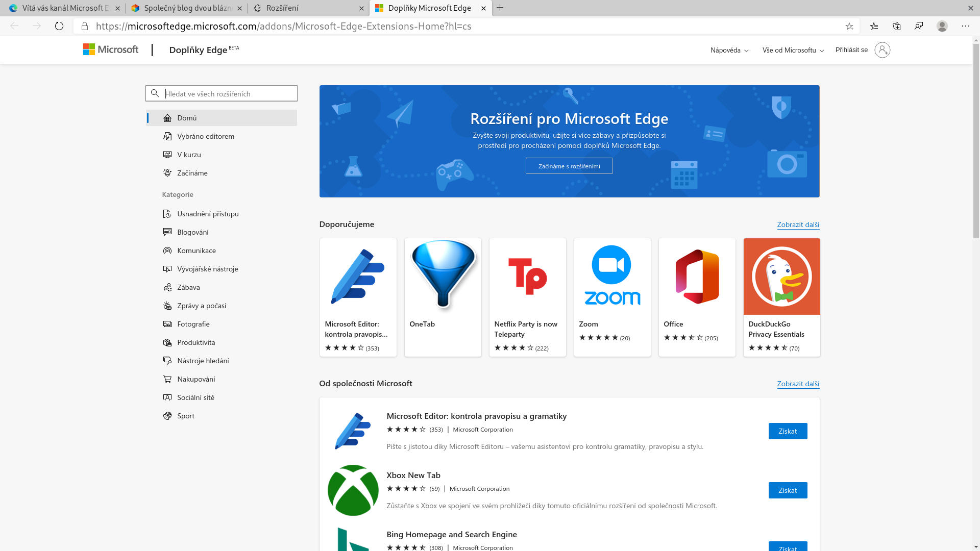Viewport: 980px width, 551px height.
Task: Switch to Společný blog dvou bláznů tab
Action: 187,8
